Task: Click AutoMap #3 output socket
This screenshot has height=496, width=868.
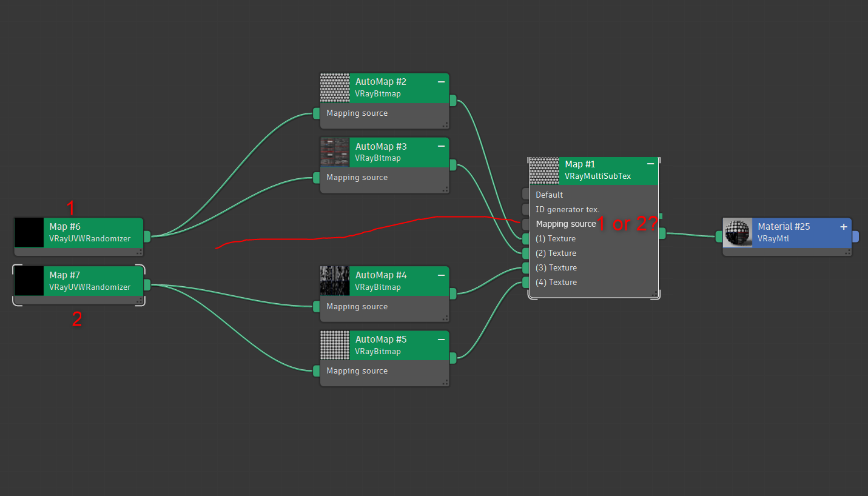Action: [x=453, y=165]
